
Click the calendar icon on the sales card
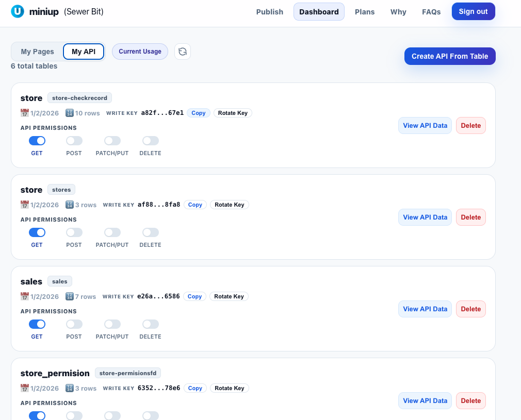point(24,296)
